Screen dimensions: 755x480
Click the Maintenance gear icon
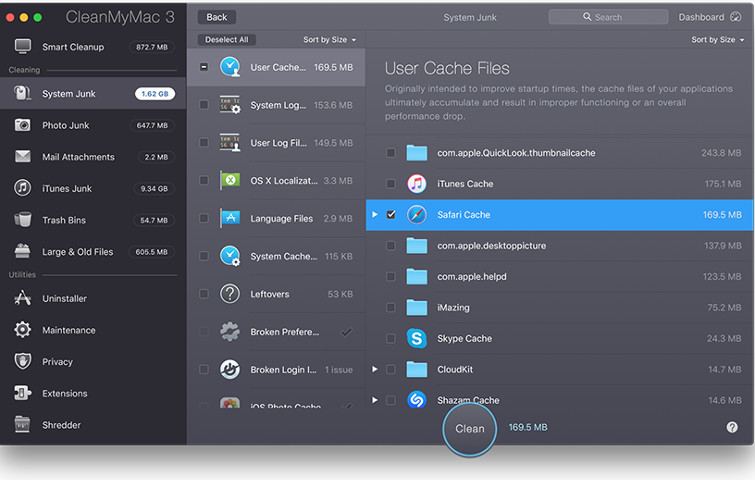23,330
